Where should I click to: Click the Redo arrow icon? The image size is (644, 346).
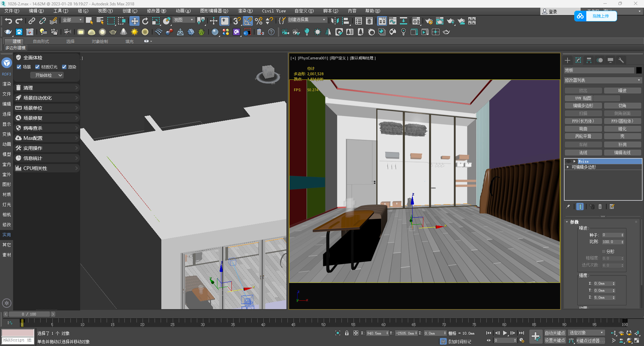(x=19, y=21)
